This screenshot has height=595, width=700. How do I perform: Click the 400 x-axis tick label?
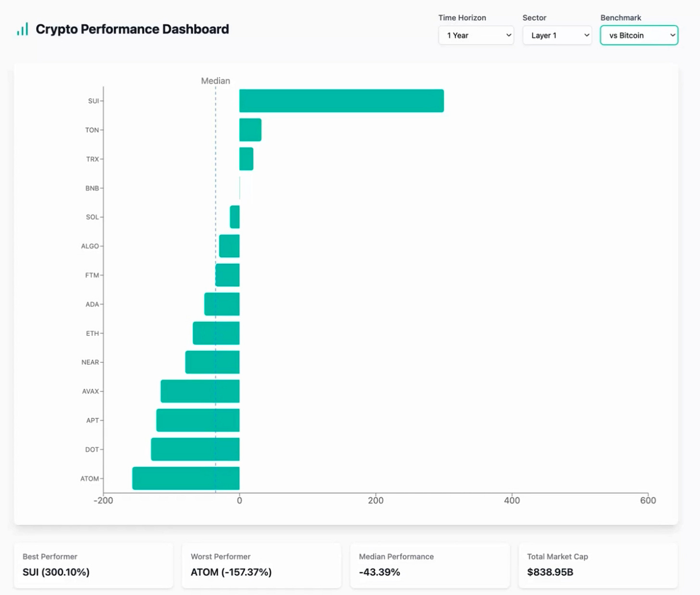(512, 500)
